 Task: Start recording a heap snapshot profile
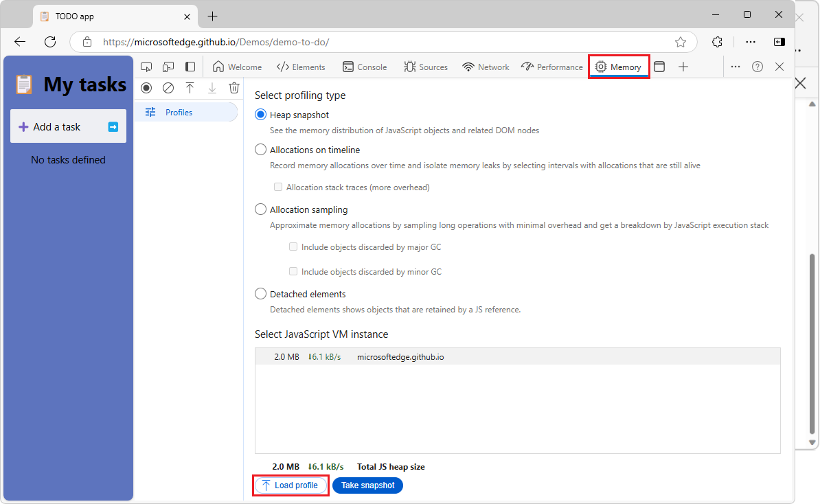click(146, 88)
